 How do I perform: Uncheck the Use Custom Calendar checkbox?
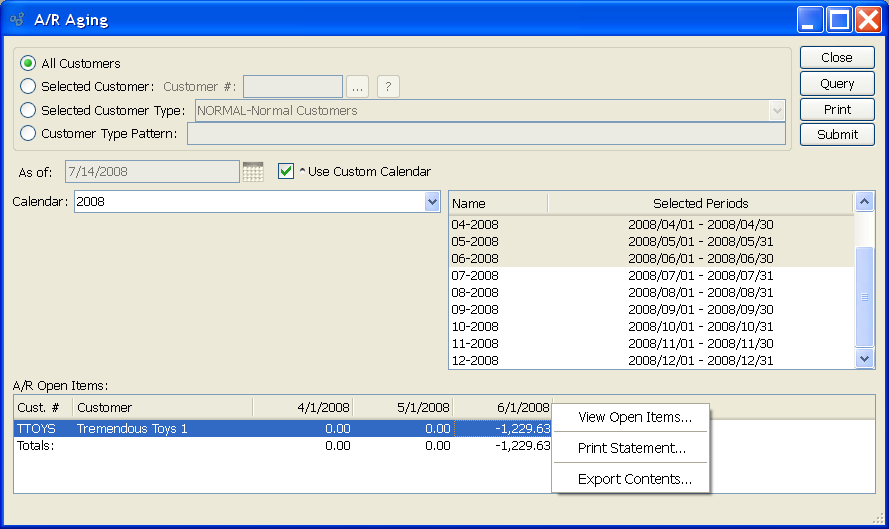coord(286,171)
